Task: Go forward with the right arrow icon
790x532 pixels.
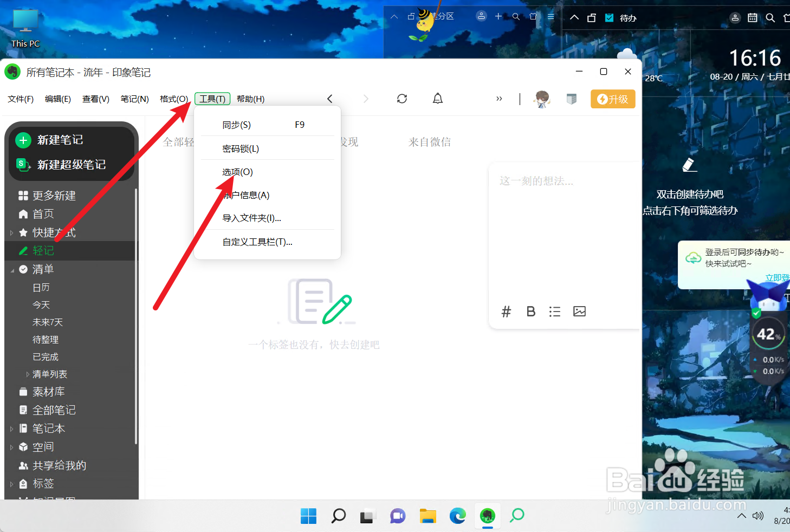Action: [366, 99]
